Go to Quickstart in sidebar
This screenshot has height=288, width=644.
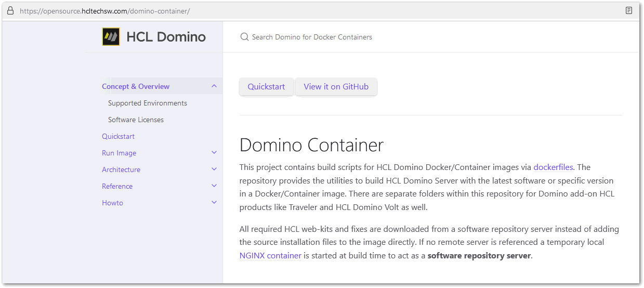[x=118, y=136]
